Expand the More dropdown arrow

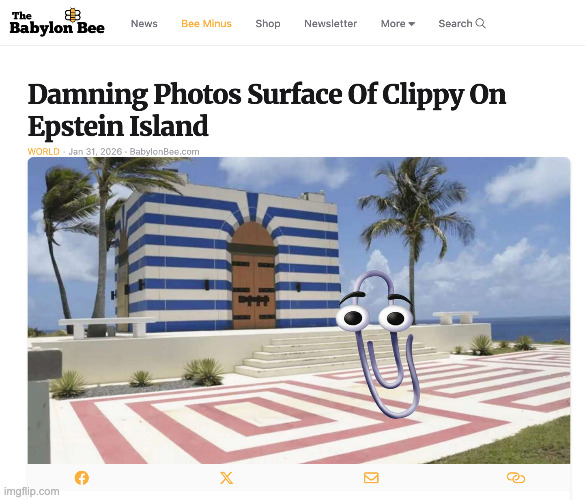[412, 24]
